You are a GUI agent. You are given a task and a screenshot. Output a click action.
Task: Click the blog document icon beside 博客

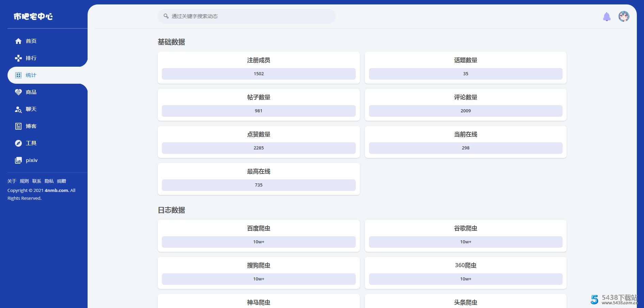pos(18,126)
